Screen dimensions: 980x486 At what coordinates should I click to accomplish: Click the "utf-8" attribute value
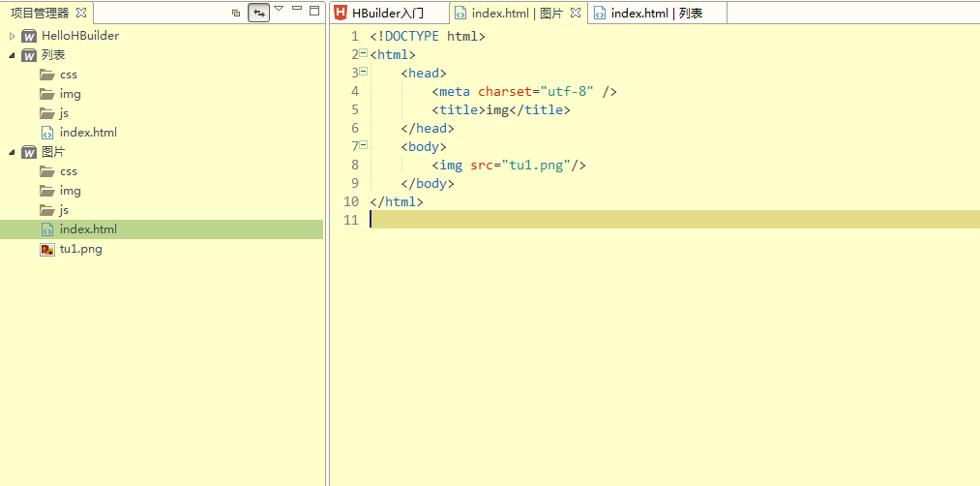pyautogui.click(x=567, y=91)
